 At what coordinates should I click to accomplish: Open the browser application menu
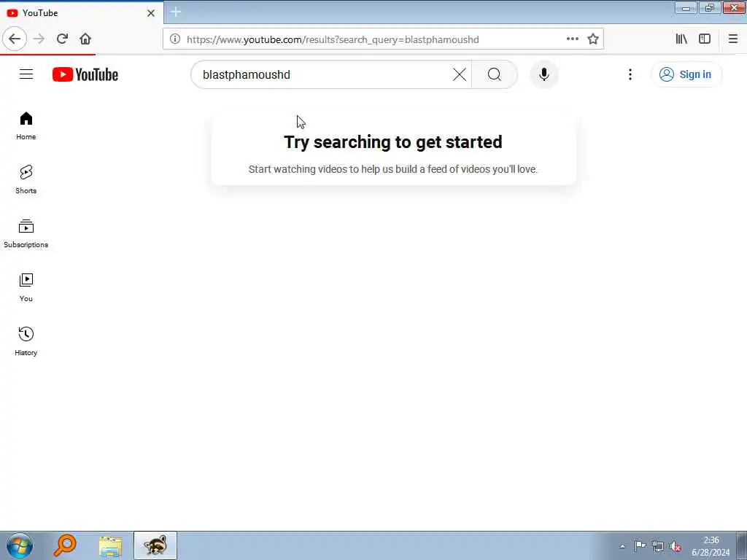(732, 39)
